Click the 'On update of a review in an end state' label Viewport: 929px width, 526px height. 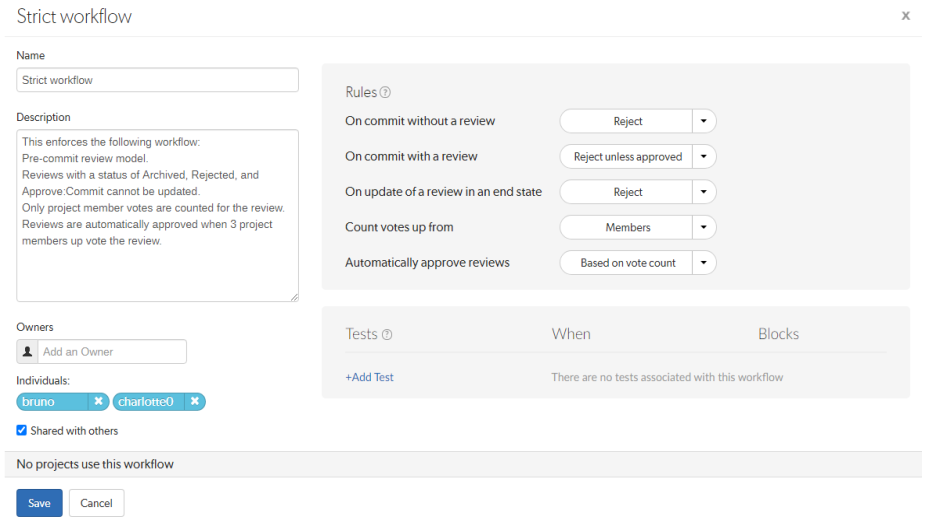pyautogui.click(x=443, y=192)
